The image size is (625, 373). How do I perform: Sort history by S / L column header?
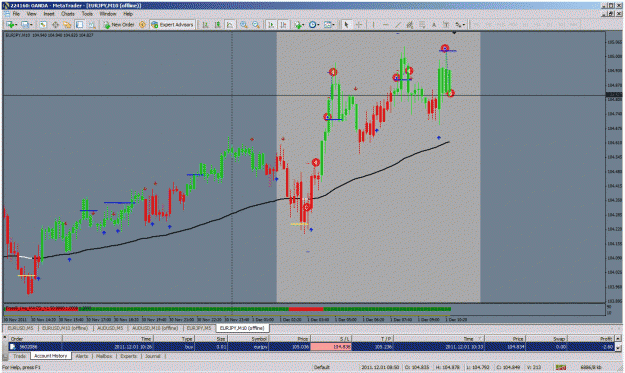pyautogui.click(x=331, y=339)
